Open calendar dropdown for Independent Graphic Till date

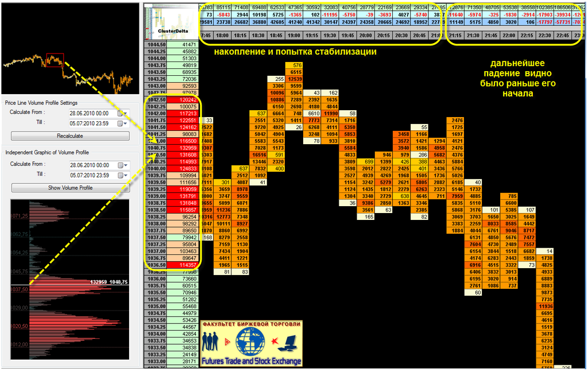point(123,175)
